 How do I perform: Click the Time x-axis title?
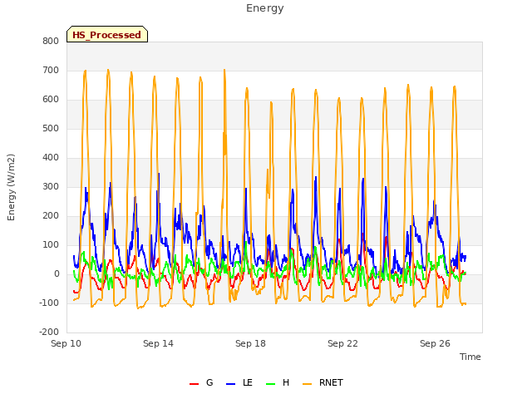(470, 357)
